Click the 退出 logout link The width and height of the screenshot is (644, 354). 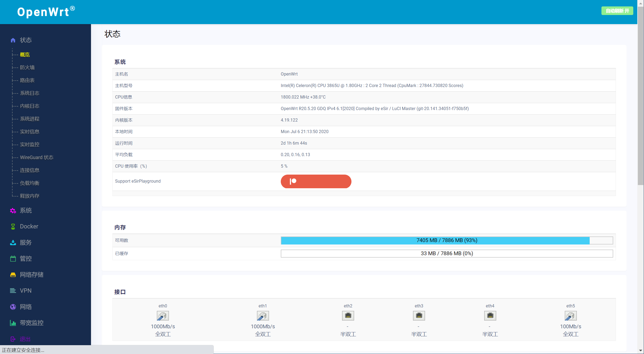click(x=25, y=339)
